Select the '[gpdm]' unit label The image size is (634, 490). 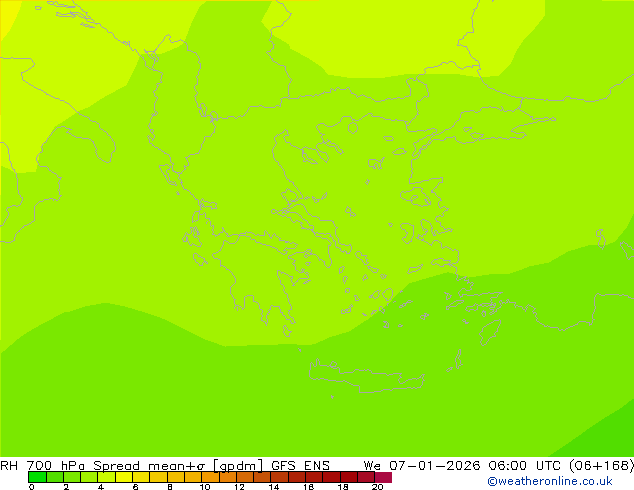coord(238,466)
